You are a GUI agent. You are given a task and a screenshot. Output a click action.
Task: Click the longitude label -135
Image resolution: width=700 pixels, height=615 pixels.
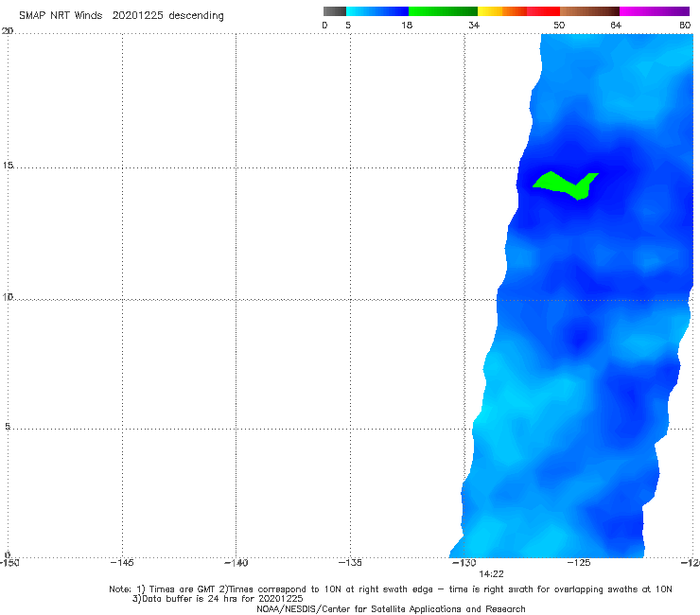coord(350,563)
